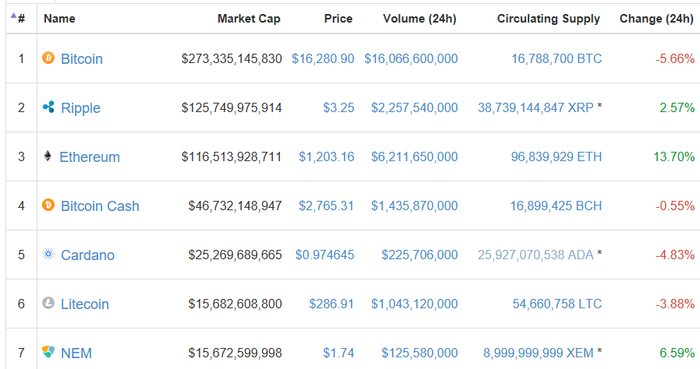Sort table by Price column header
This screenshot has height=369, width=700.
(338, 19)
